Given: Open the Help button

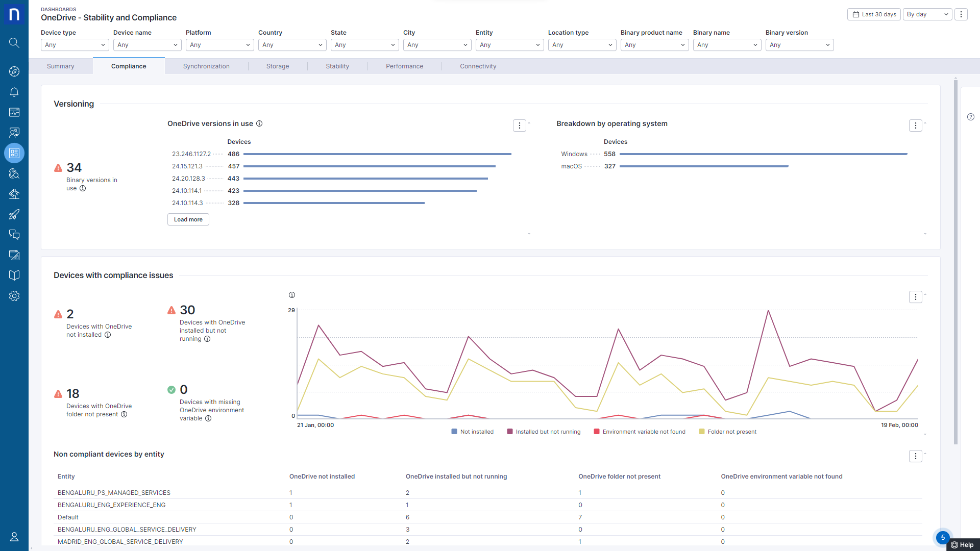Looking at the screenshot, I should click(x=963, y=545).
